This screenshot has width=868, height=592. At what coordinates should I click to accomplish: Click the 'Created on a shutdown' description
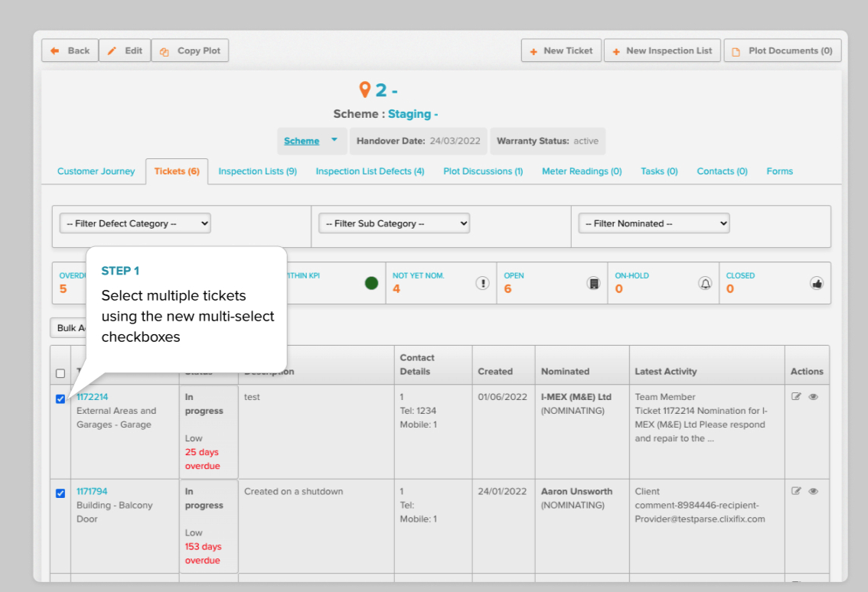click(293, 491)
